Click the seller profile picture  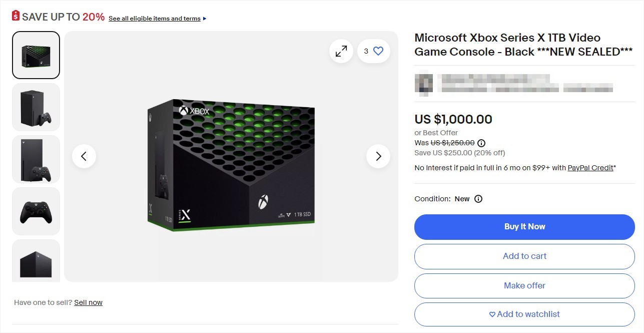[x=423, y=83]
